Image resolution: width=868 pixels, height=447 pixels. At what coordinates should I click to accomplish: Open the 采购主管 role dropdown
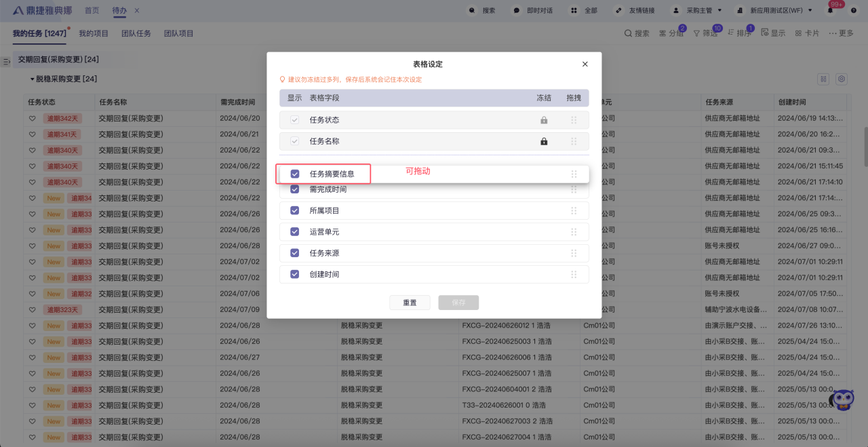[x=696, y=11]
